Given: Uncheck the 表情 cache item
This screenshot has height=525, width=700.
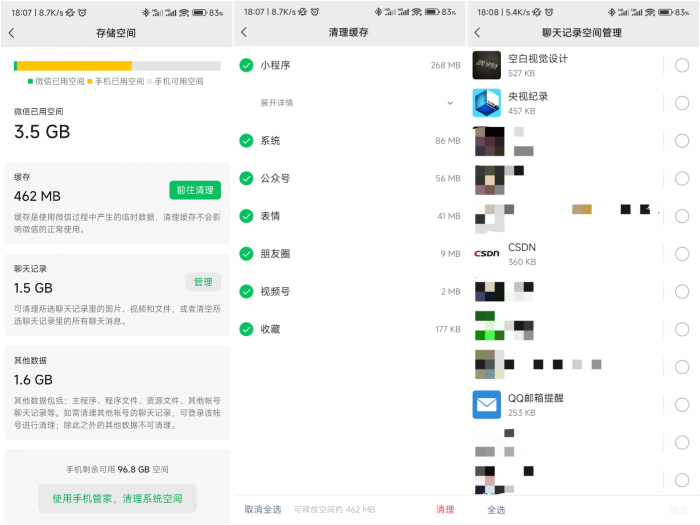Looking at the screenshot, I should tap(246, 216).
